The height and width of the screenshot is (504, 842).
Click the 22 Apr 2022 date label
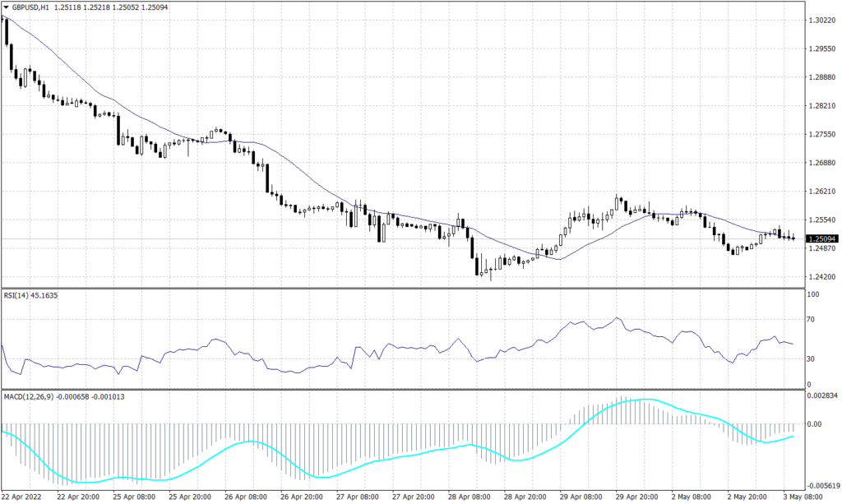click(23, 497)
